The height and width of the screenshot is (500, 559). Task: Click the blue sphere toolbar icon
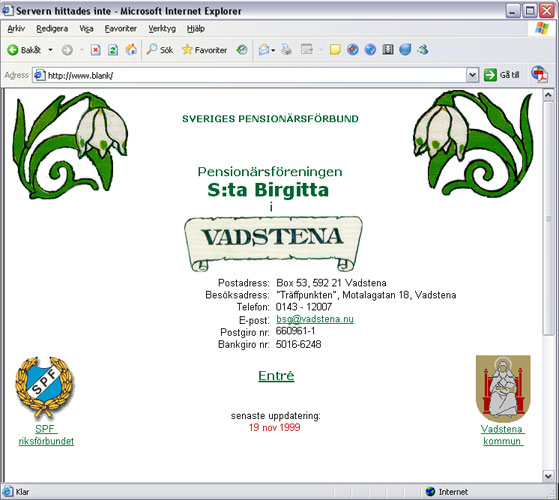405,50
